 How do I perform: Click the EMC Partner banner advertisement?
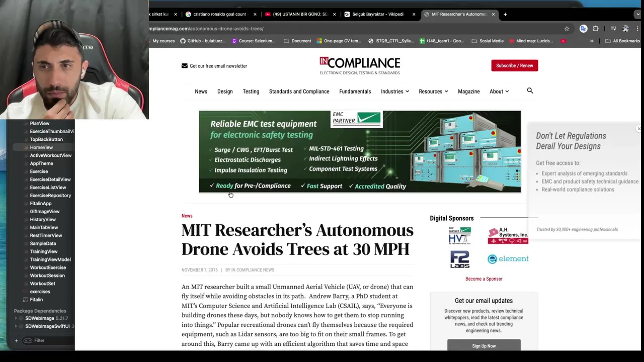(360, 151)
